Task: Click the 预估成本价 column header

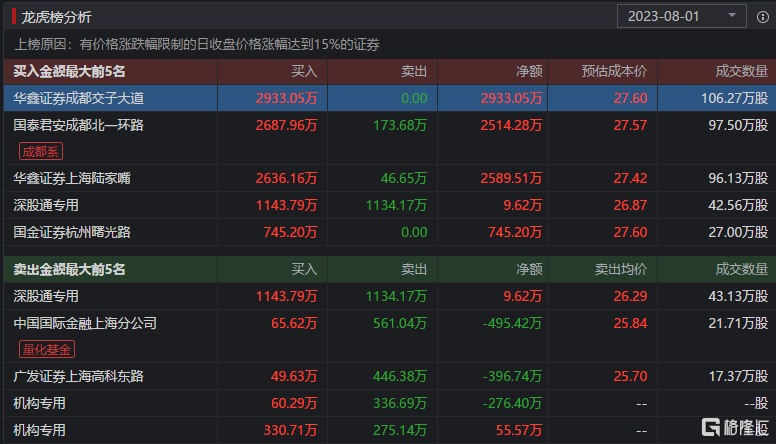Action: coord(614,71)
